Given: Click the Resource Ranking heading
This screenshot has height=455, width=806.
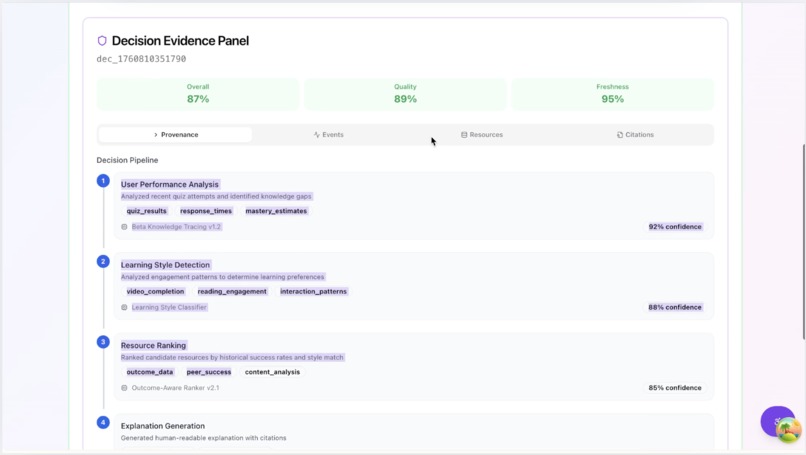Looking at the screenshot, I should pyautogui.click(x=153, y=345).
